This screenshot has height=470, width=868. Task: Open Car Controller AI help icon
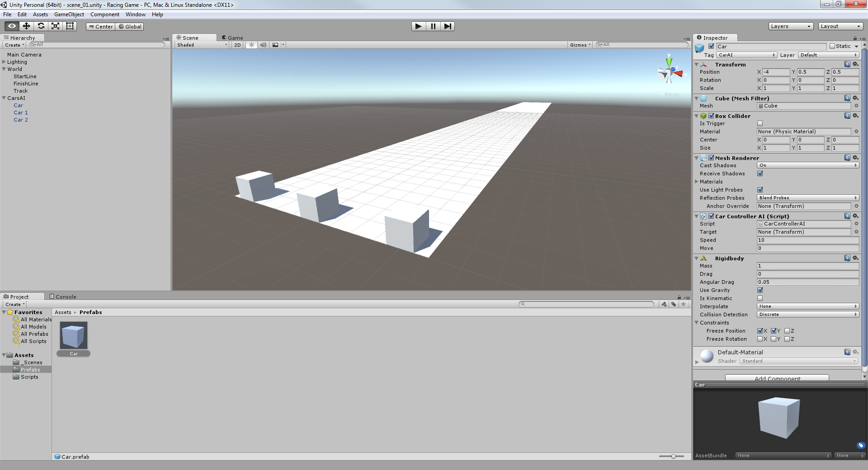847,216
